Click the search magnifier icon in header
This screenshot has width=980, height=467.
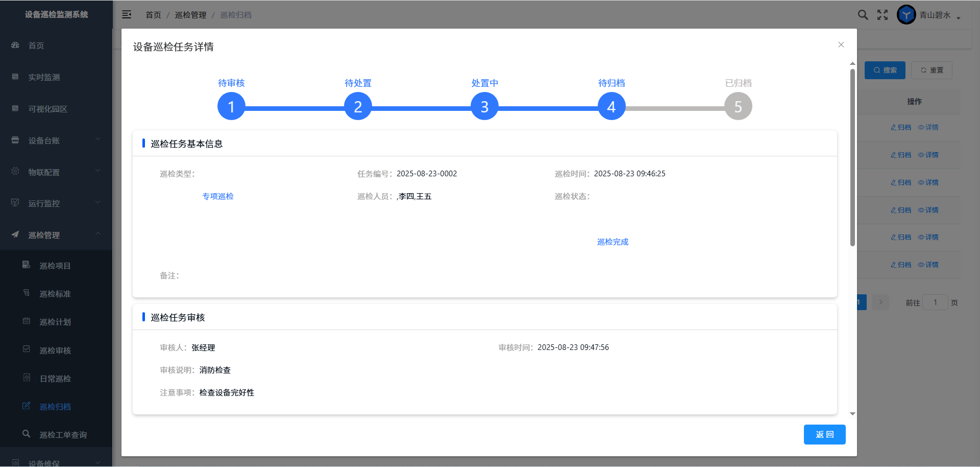point(863,15)
